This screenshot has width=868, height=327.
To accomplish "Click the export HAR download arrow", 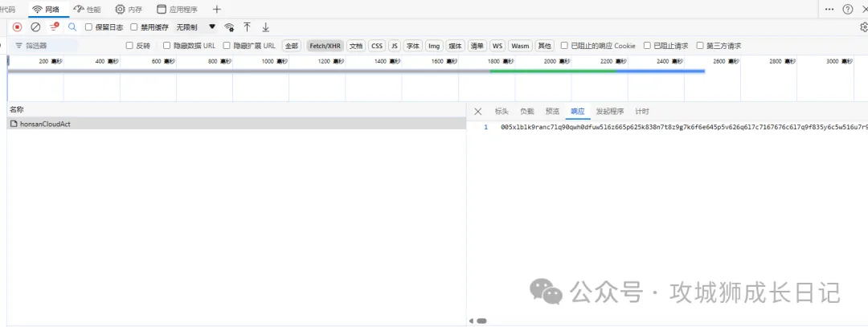I will coord(265,27).
